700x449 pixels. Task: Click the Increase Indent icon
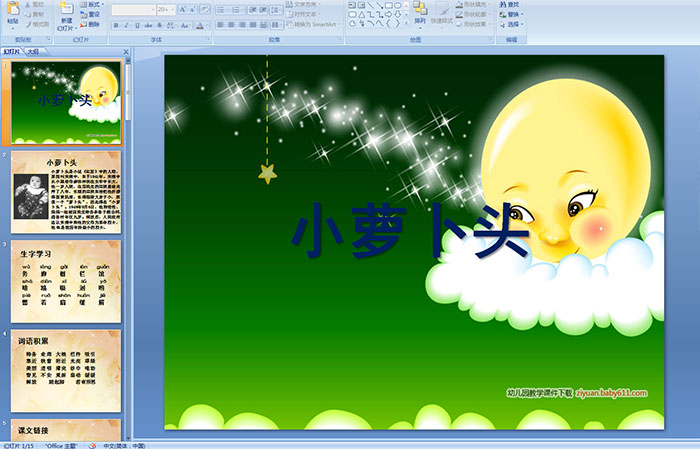point(263,10)
